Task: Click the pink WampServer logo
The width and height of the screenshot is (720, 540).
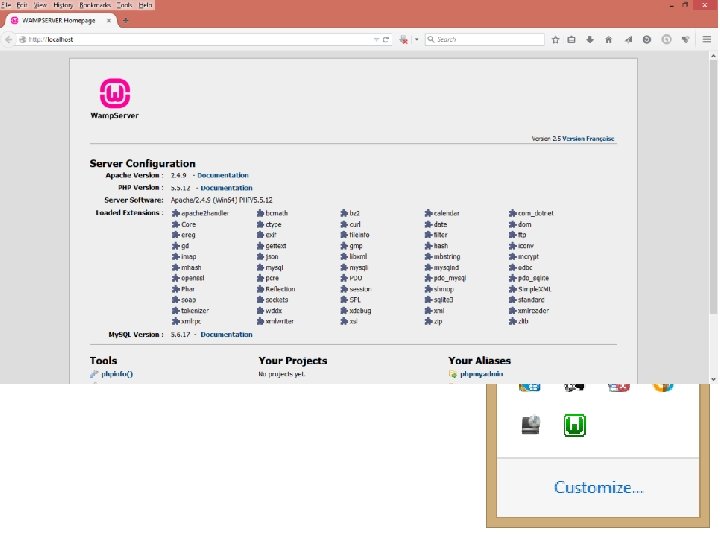Action: [115, 93]
